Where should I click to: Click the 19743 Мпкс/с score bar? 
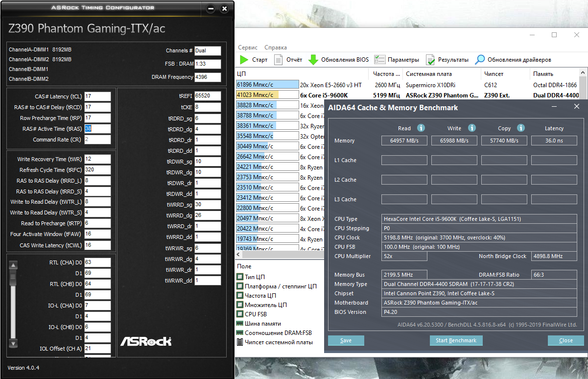point(267,239)
